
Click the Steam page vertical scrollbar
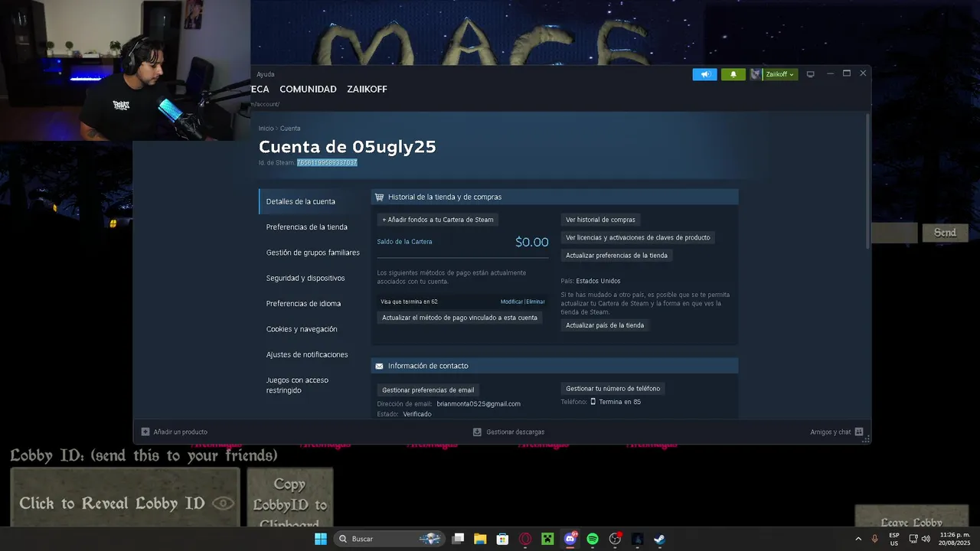(867, 181)
